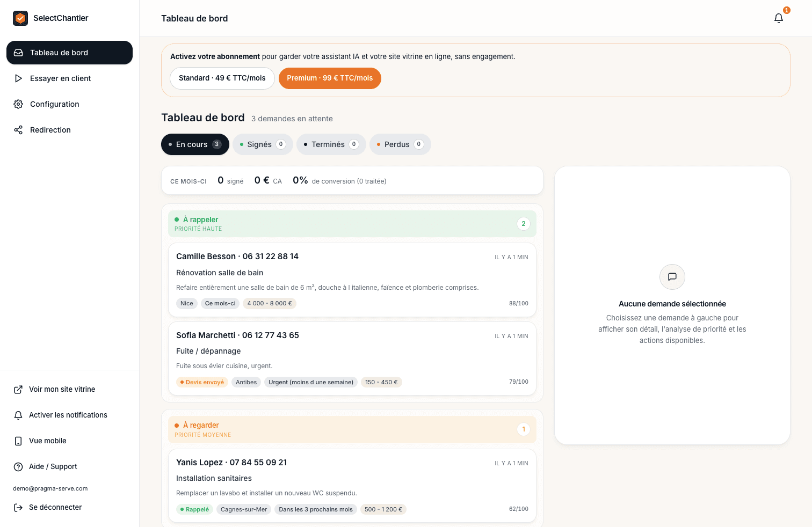The image size is (812, 527).
Task: Click the 79/100 score on Sofia's card
Action: click(519, 382)
